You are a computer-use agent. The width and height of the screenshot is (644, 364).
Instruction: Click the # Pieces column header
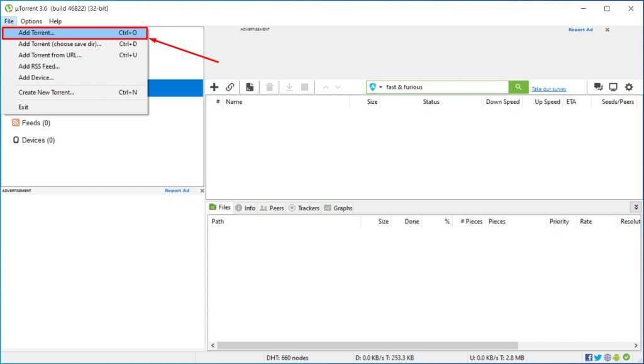tap(469, 221)
